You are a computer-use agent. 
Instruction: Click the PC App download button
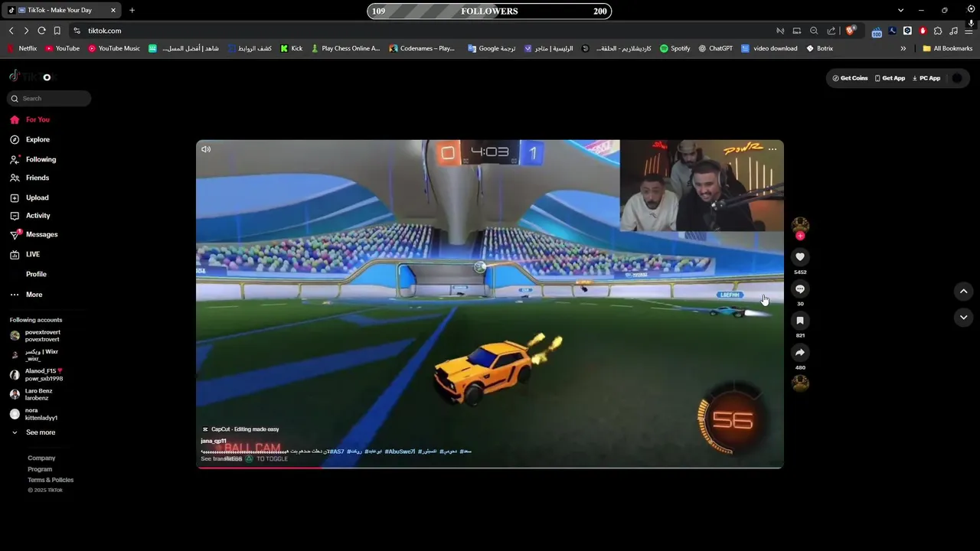point(926,78)
